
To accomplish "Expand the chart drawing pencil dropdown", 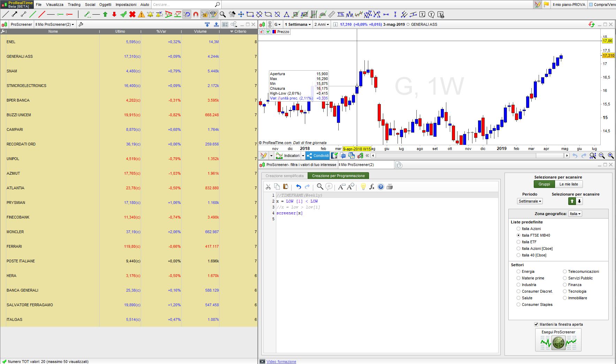I will tap(271, 156).
